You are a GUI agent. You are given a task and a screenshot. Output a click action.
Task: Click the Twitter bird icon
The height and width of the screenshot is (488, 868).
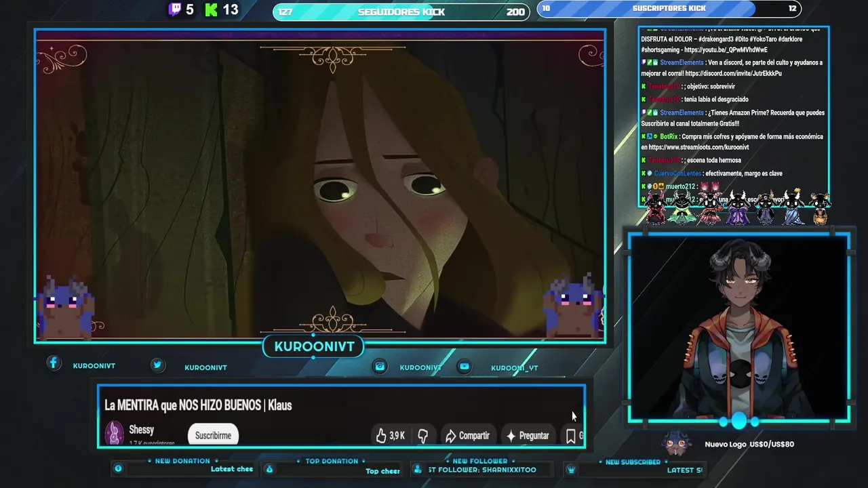[157, 365]
